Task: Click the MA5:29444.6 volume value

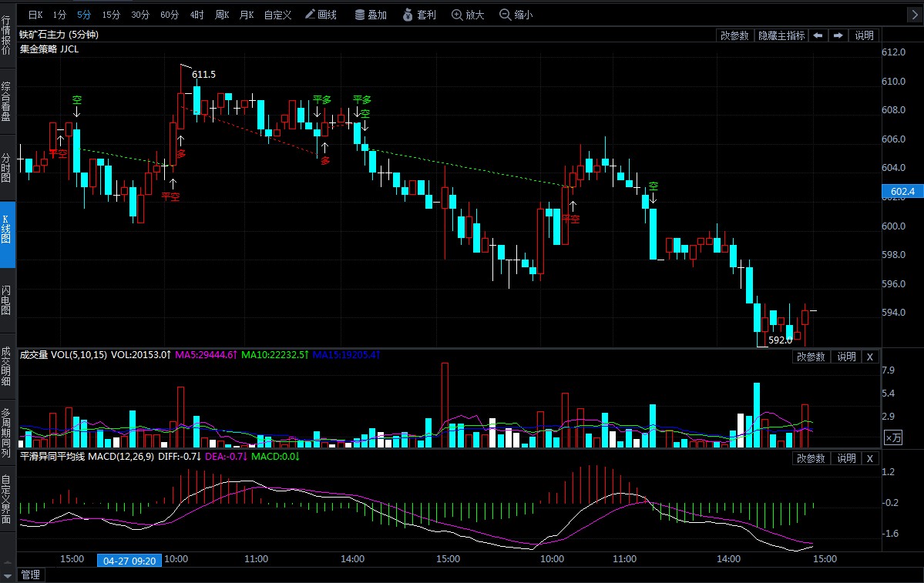Action: click(x=206, y=354)
